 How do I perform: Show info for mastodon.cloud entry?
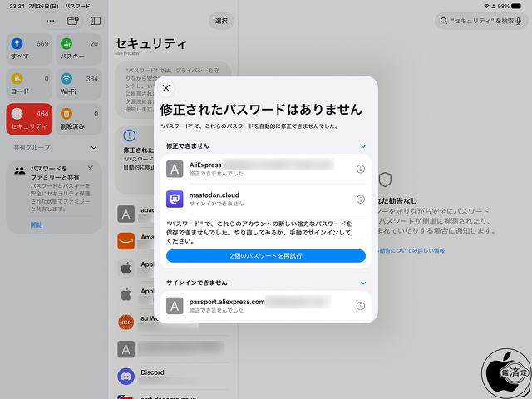click(x=360, y=199)
